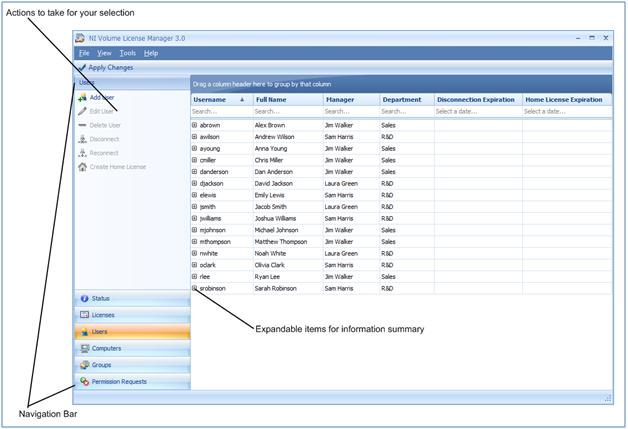Image resolution: width=628 pixels, height=429 pixels.
Task: Click the Status info icon in navigation bar
Action: coord(85,298)
